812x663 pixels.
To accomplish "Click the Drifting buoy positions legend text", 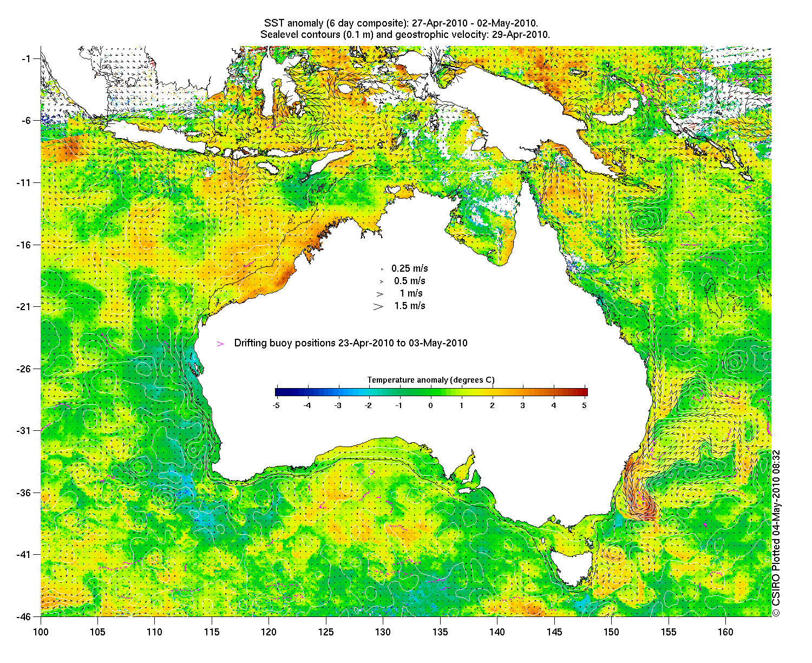I will pos(351,343).
